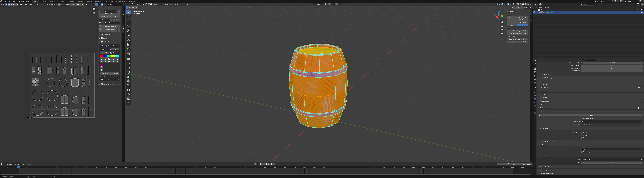Uncheck the Clear Image option
The width and height of the screenshot is (644, 178).
pos(582,152)
